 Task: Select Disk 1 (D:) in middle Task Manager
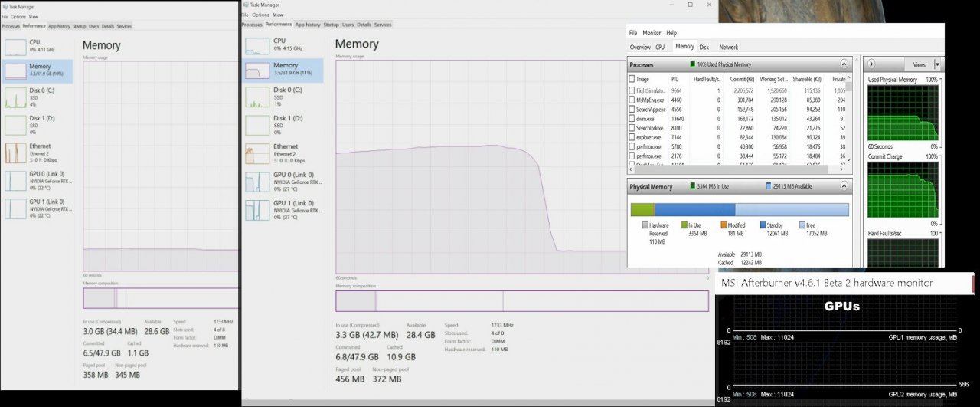(x=256, y=125)
